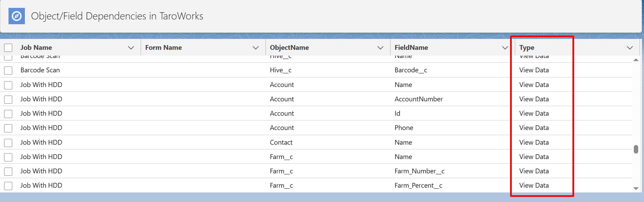Sort by the Job Name column header
The height and width of the screenshot is (202, 644).
coord(36,47)
